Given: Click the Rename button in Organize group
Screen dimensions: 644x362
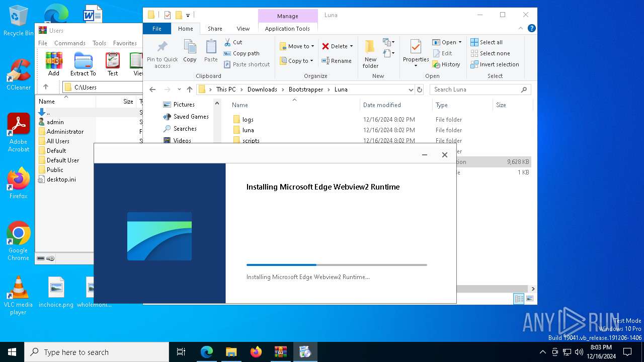Looking at the screenshot, I should (337, 61).
